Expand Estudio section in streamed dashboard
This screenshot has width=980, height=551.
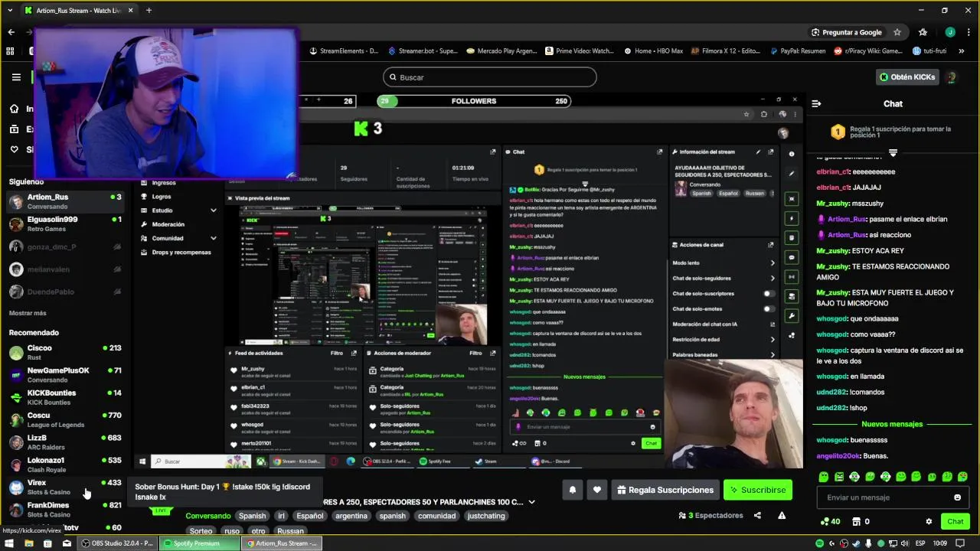213,210
